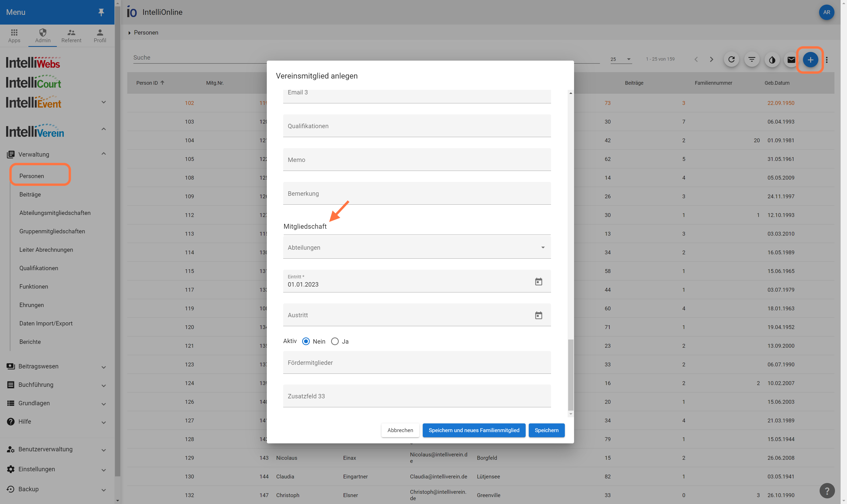Collapse the IntelliVerein section
The width and height of the screenshot is (847, 504).
point(104,129)
